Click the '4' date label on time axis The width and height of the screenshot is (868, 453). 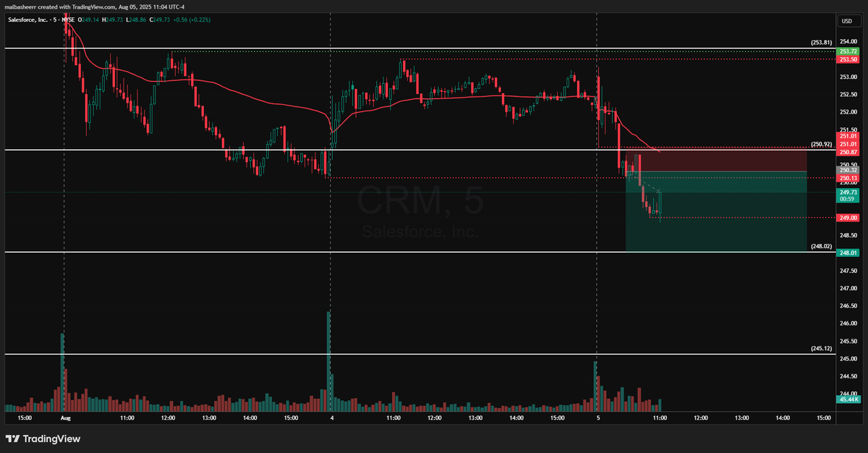[331, 418]
